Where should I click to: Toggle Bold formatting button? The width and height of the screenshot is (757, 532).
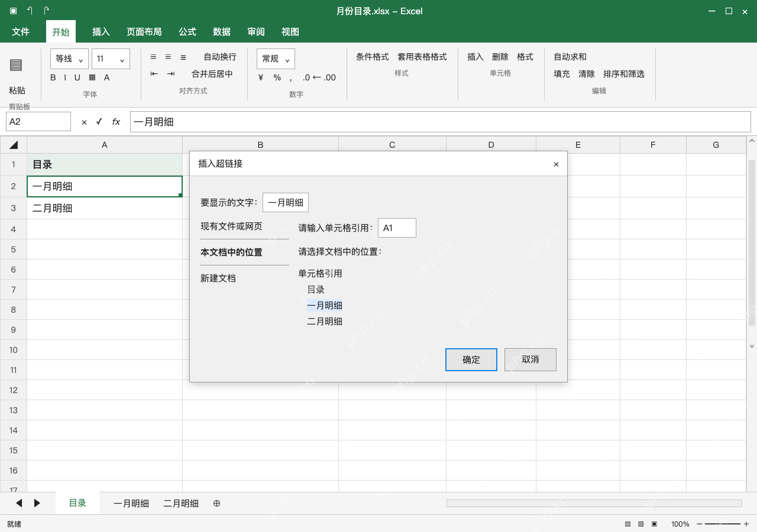(x=53, y=77)
